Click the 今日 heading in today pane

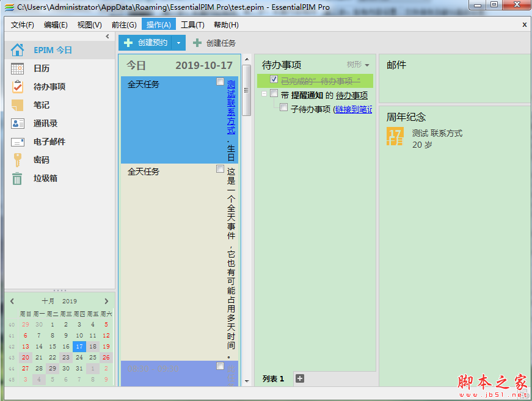click(136, 65)
